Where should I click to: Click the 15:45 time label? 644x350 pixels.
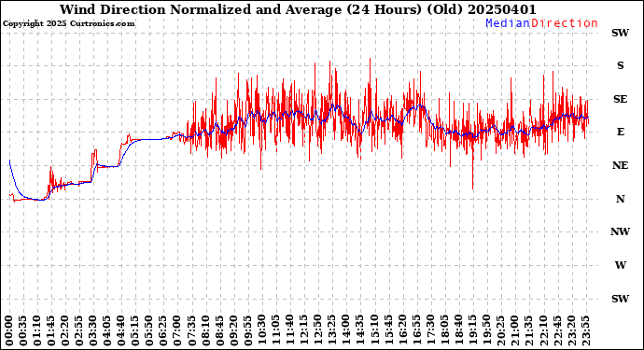(x=388, y=330)
